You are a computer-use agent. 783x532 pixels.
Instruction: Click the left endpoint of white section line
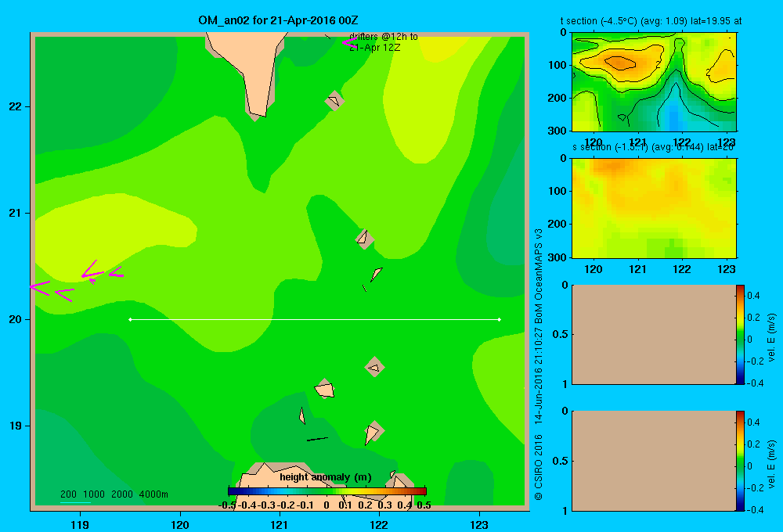(x=130, y=319)
